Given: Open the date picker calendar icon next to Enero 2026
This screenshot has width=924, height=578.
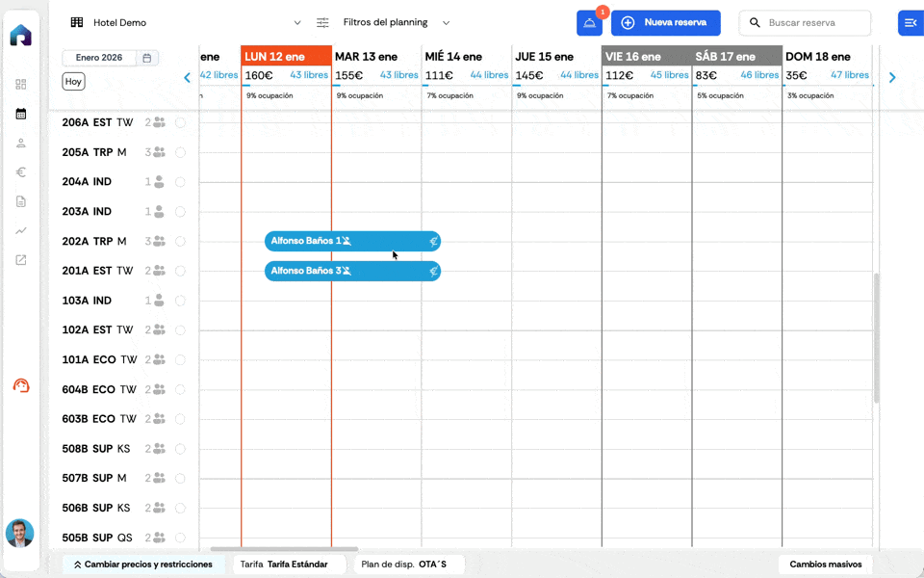Looking at the screenshot, I should (147, 58).
